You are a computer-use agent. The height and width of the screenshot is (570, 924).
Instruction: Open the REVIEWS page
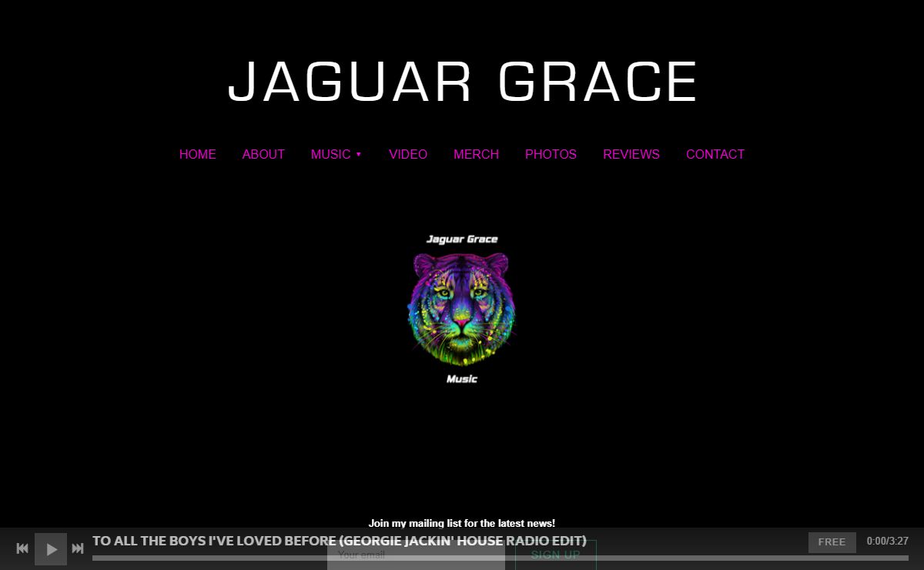(x=631, y=154)
